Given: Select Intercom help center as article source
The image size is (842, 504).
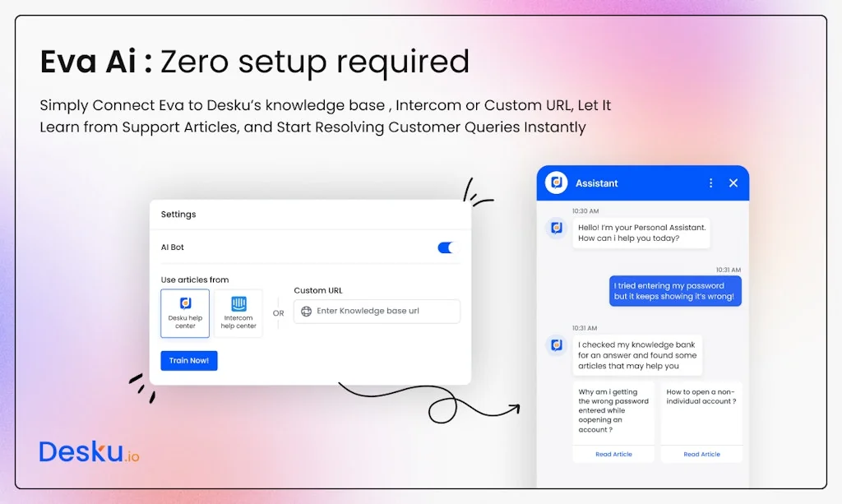Looking at the screenshot, I should point(238,312).
